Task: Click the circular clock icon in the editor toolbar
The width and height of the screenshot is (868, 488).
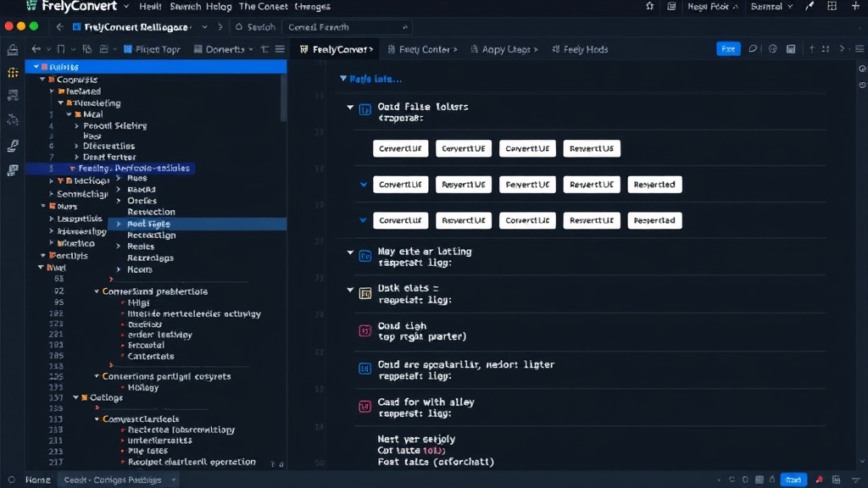Action: pos(773,48)
